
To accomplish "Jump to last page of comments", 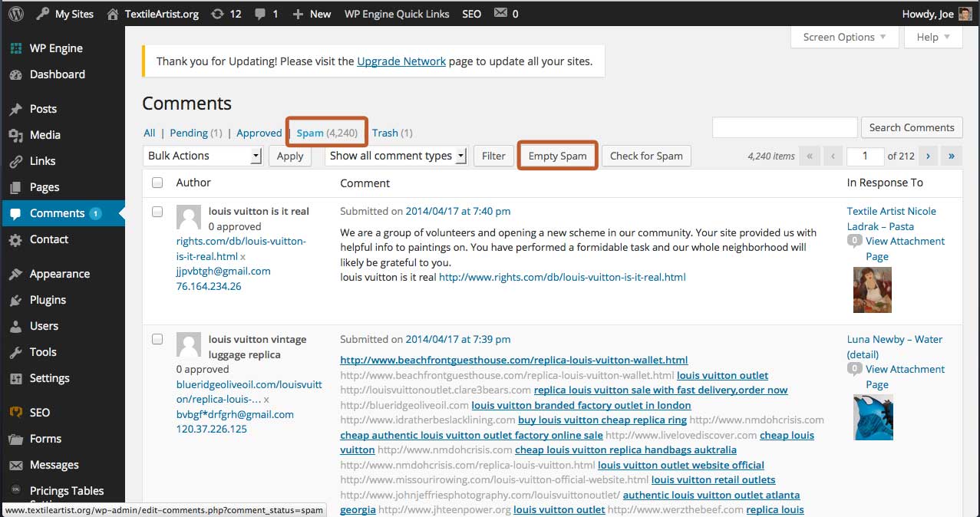I will pyautogui.click(x=952, y=156).
